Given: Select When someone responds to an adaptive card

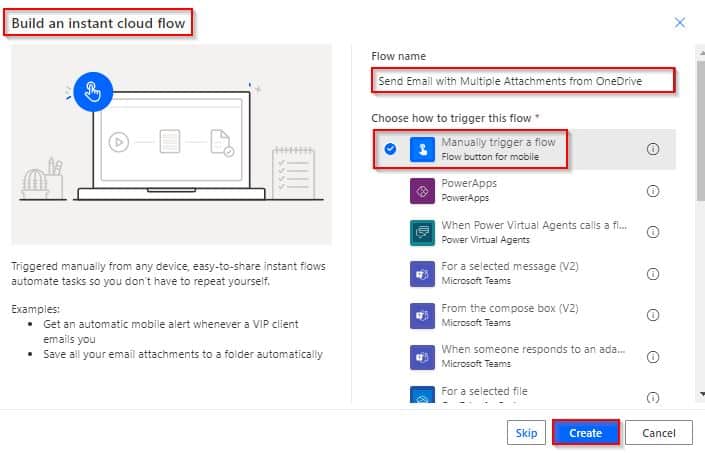Looking at the screenshot, I should pyautogui.click(x=524, y=357).
